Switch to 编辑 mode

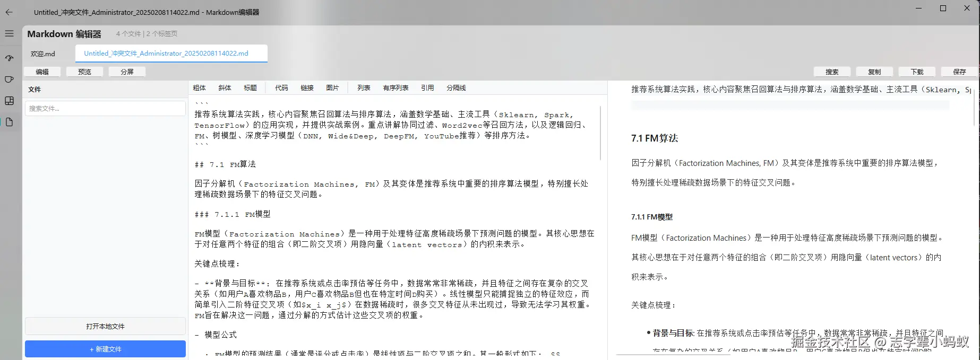pos(42,72)
